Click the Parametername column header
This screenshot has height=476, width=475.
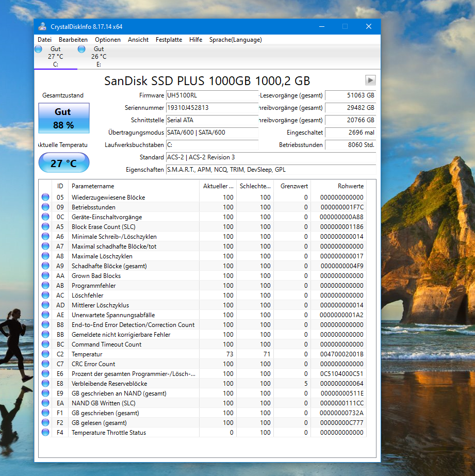click(134, 186)
